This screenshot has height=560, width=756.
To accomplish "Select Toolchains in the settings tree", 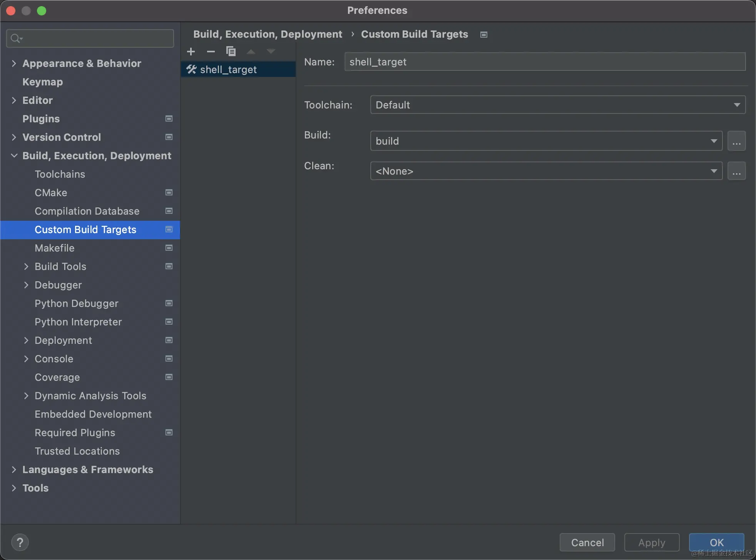I will tap(60, 174).
